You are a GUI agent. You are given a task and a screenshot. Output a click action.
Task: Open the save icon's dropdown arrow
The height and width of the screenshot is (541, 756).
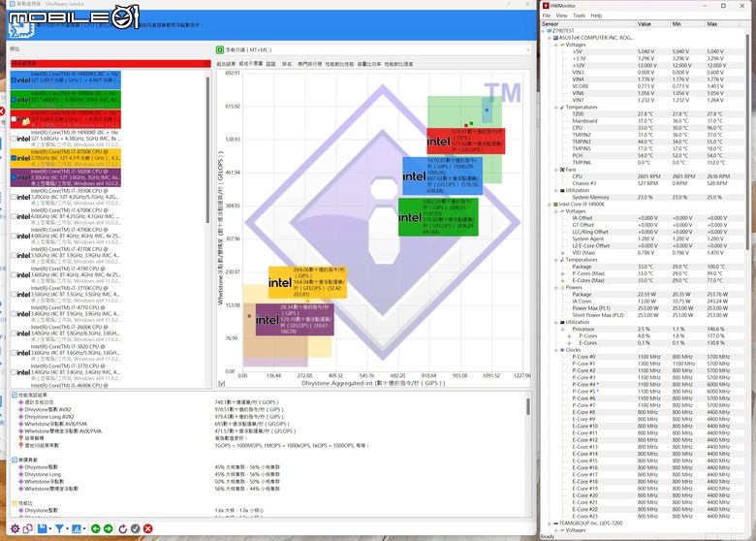tap(49, 529)
